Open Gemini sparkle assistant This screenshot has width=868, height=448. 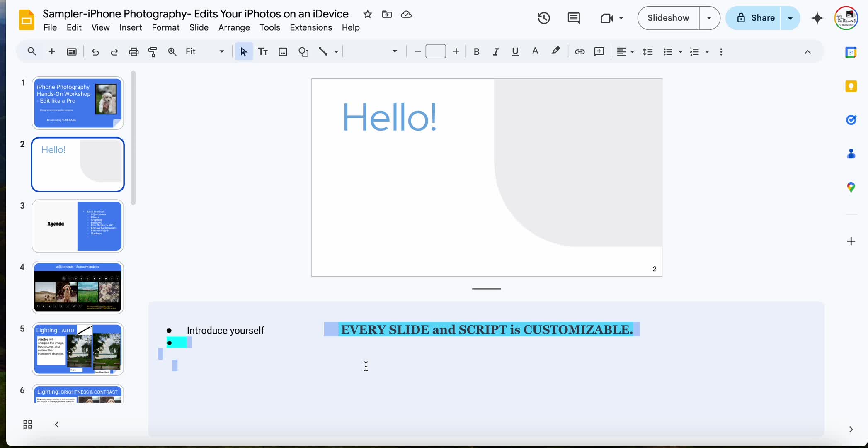[817, 18]
